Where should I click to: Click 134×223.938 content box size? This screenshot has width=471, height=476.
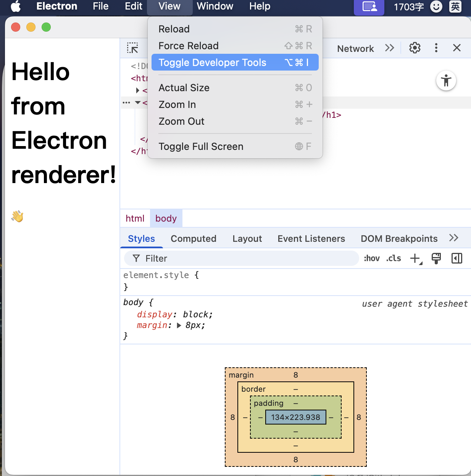tap(296, 417)
